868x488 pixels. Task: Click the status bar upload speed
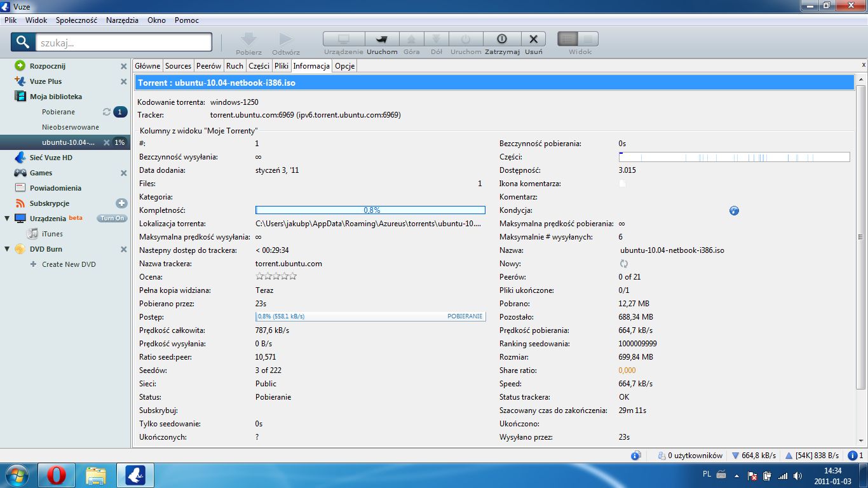tap(812, 456)
